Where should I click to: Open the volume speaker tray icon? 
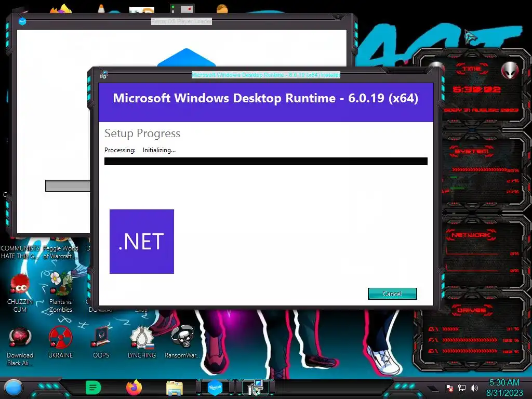pyautogui.click(x=474, y=388)
